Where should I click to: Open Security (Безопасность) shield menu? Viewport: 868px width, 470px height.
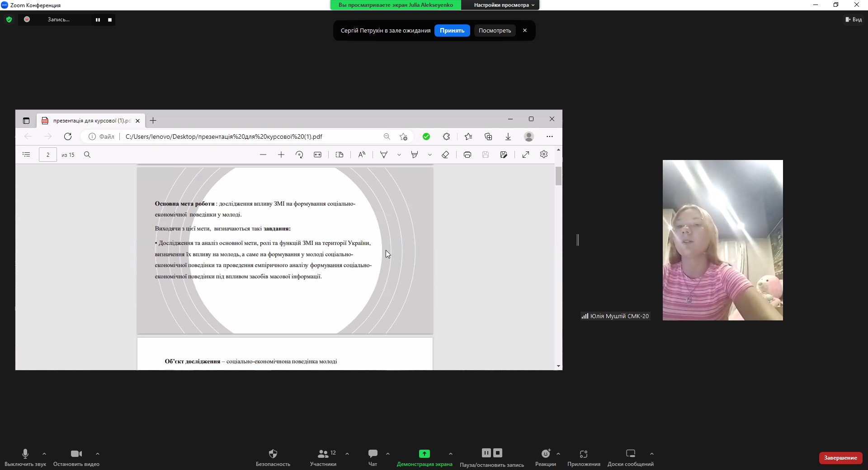coord(273,457)
